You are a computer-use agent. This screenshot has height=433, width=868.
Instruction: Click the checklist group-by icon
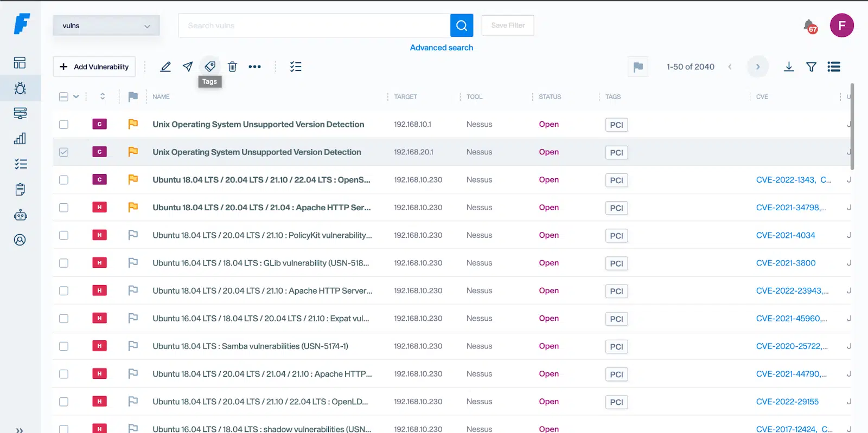click(296, 67)
